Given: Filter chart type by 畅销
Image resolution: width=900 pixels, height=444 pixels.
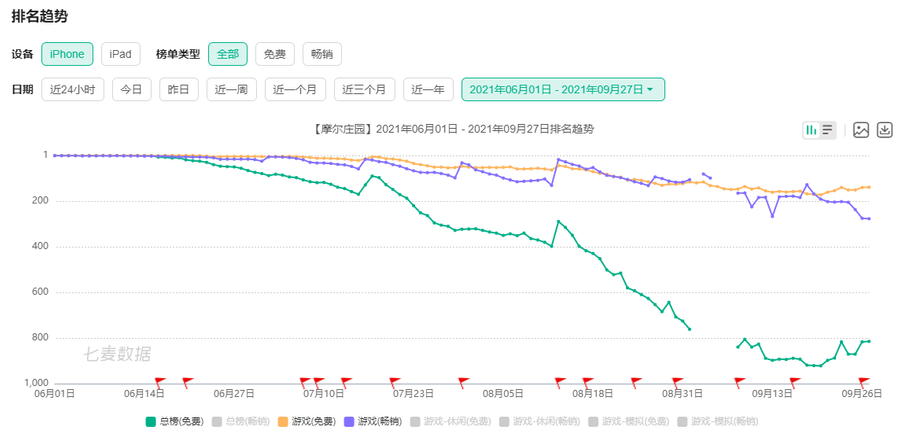Looking at the screenshot, I should pos(322,54).
